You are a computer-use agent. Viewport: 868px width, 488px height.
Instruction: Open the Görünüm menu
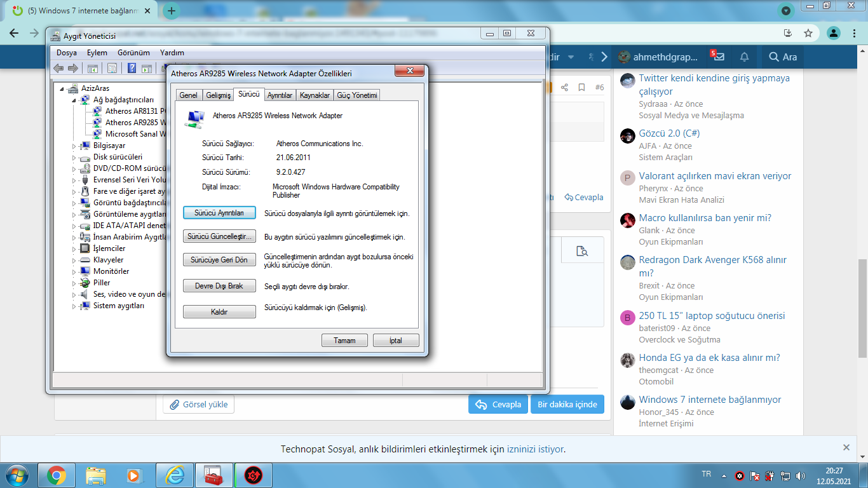coord(133,53)
